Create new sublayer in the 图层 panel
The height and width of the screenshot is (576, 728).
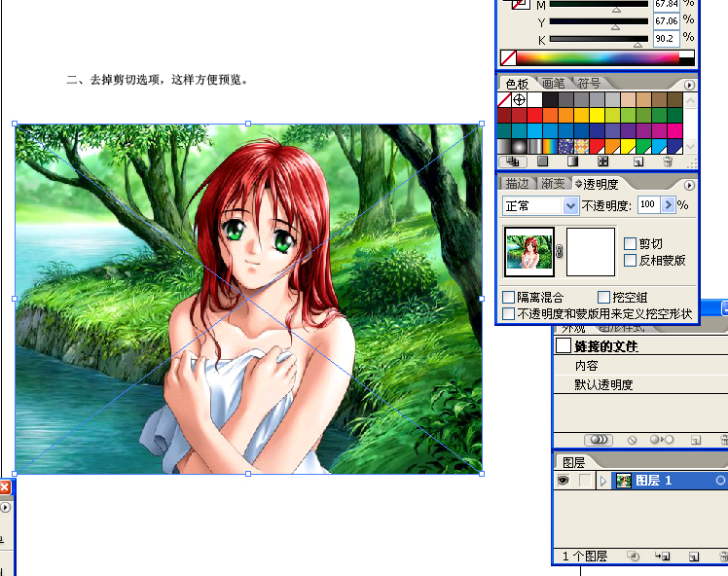click(663, 556)
